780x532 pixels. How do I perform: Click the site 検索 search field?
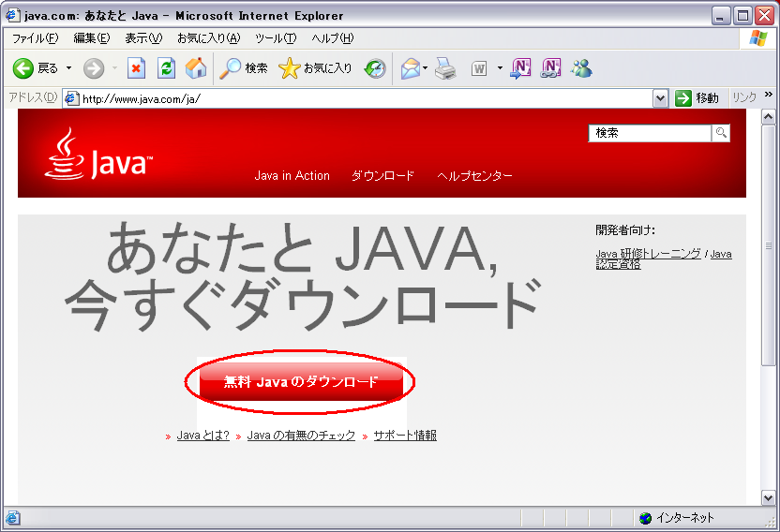pyautogui.click(x=650, y=133)
